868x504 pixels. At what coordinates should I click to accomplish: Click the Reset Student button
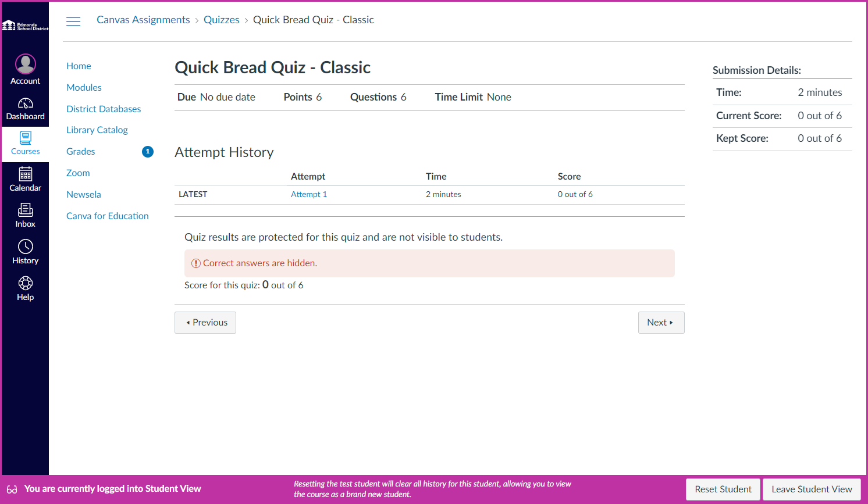pyautogui.click(x=723, y=489)
